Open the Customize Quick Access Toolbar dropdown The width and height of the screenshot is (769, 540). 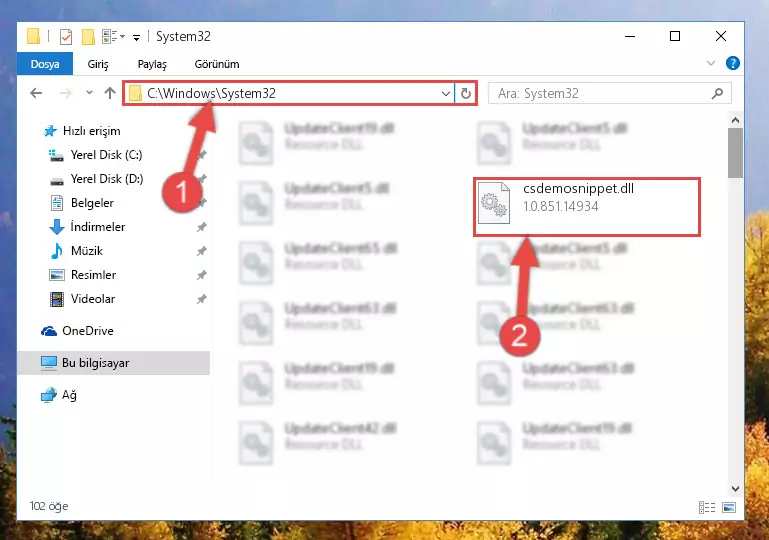[x=136, y=37]
